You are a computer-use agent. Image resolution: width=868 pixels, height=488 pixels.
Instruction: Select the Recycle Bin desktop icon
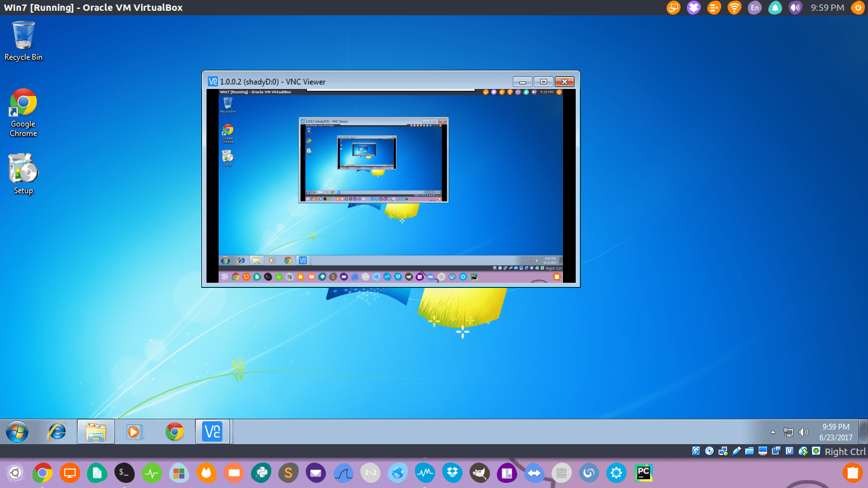23,38
